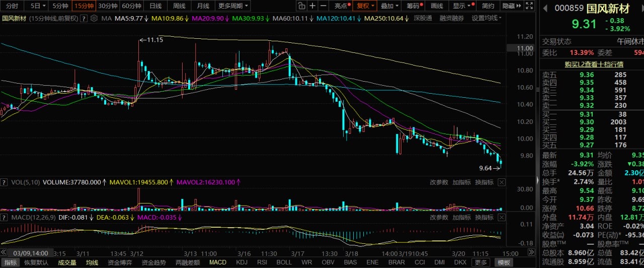Toggle 亮点 highlights feature
This screenshot has height=268, width=644.
tap(341, 6)
